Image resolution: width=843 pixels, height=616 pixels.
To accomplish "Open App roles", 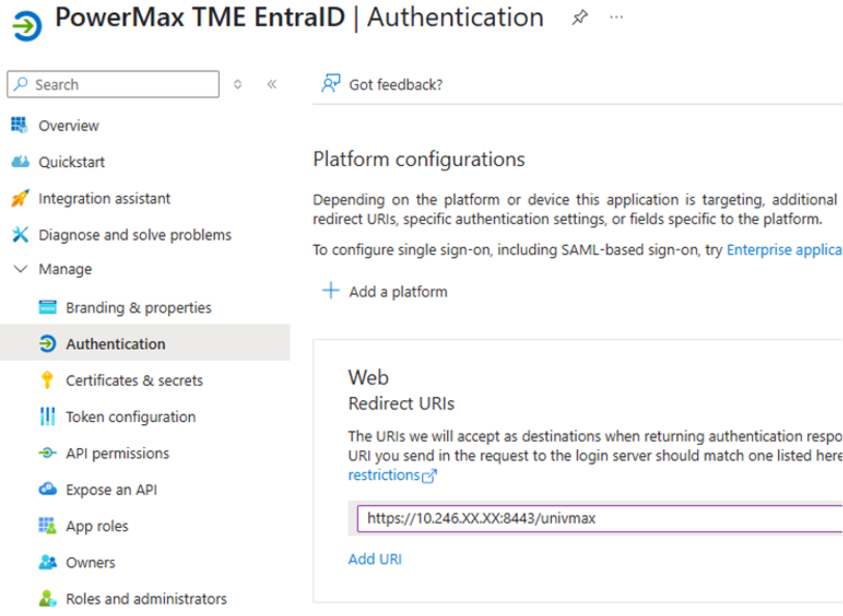I will 97,527.
